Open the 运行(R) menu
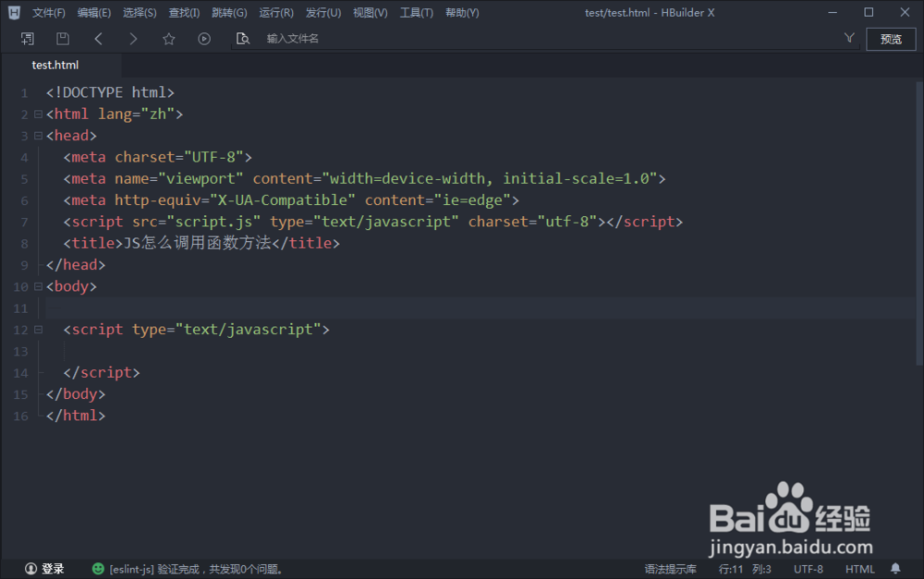 coord(275,12)
